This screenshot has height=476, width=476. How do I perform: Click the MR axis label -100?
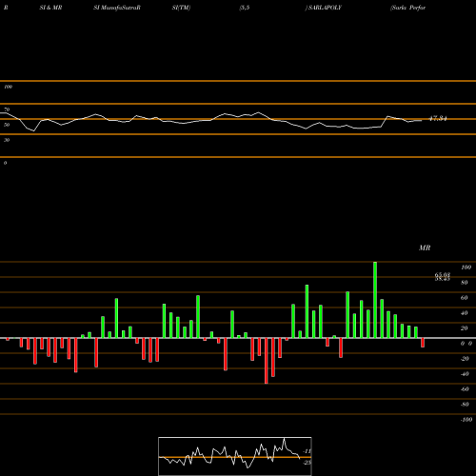[x=466, y=420]
